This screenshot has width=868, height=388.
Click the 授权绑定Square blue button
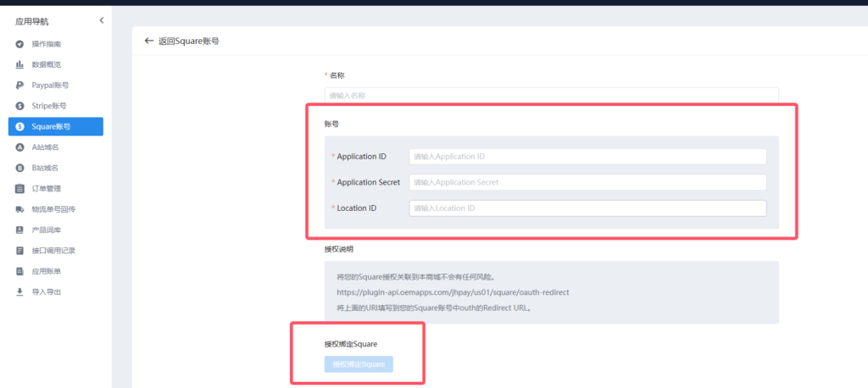(x=359, y=364)
